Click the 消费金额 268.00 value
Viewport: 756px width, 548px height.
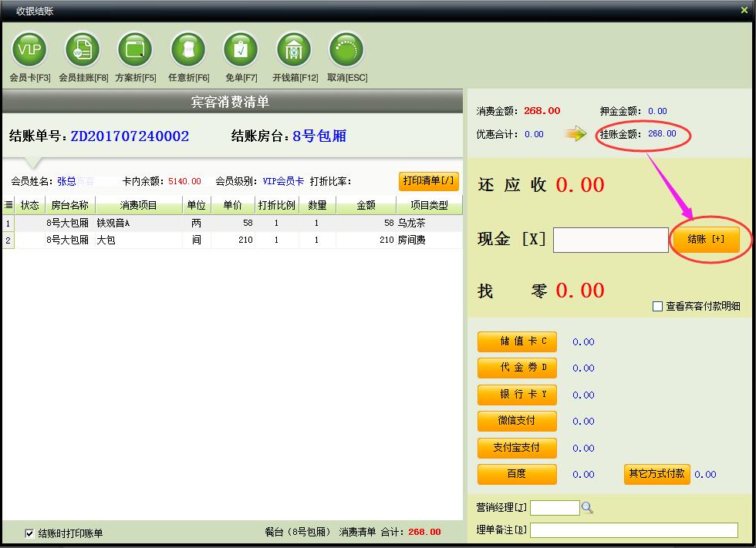click(x=542, y=111)
